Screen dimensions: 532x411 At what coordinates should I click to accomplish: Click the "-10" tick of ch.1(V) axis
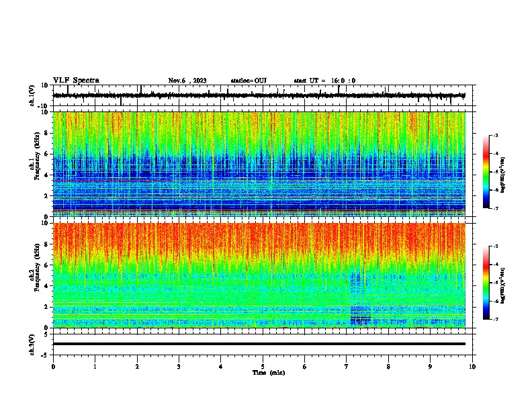(x=44, y=106)
